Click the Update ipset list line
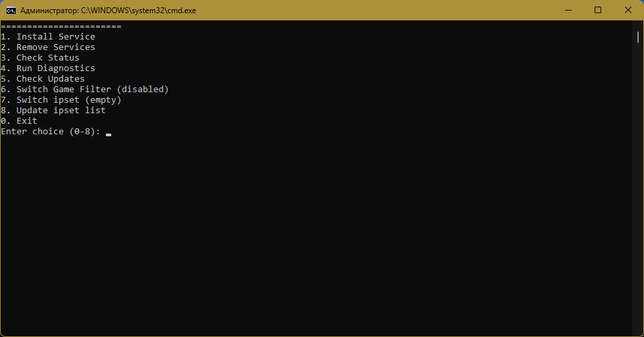644x337 pixels. pos(53,111)
